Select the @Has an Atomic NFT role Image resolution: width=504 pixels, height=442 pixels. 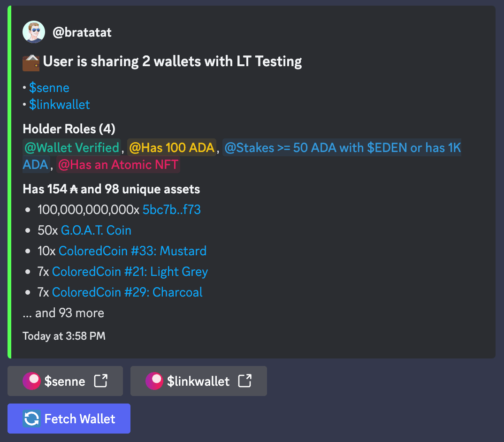click(x=118, y=165)
